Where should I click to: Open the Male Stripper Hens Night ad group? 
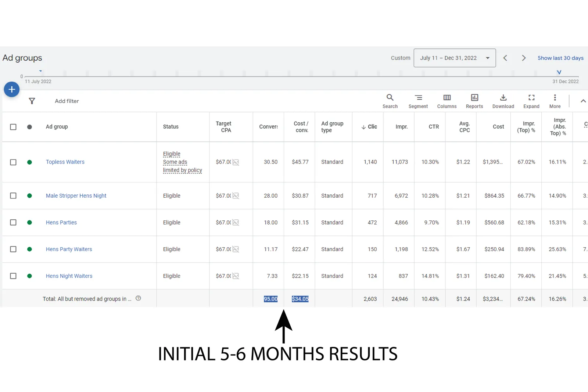click(x=76, y=196)
